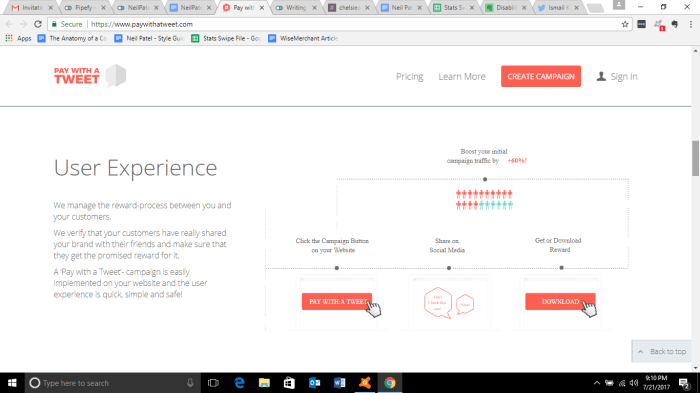Open the Pricing page link
Image resolution: width=700 pixels, height=393 pixels.
pyautogui.click(x=409, y=76)
